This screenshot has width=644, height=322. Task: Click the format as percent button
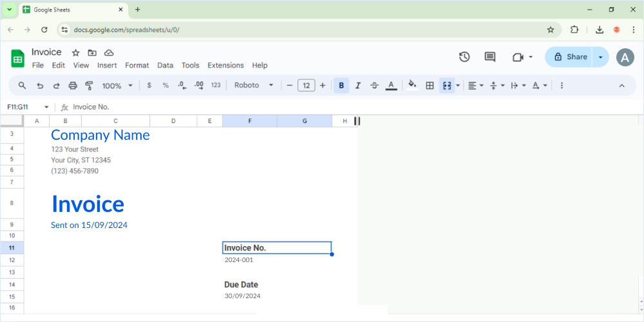point(166,86)
